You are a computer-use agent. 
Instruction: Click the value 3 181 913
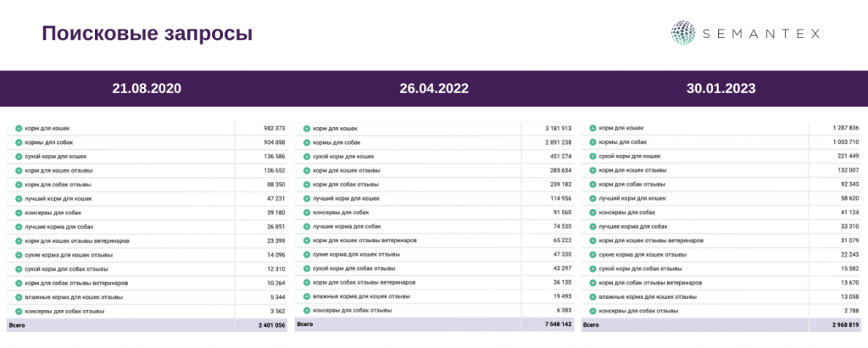coord(559,129)
